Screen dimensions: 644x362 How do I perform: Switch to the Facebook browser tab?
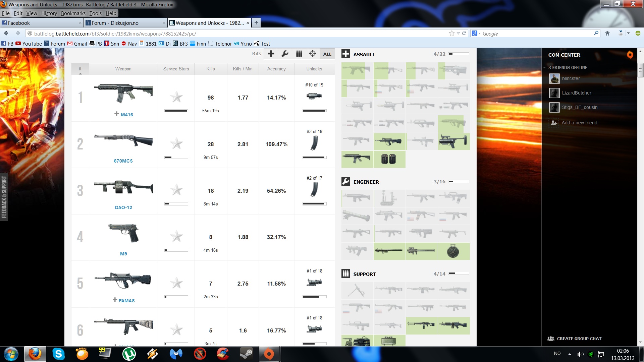[42, 23]
